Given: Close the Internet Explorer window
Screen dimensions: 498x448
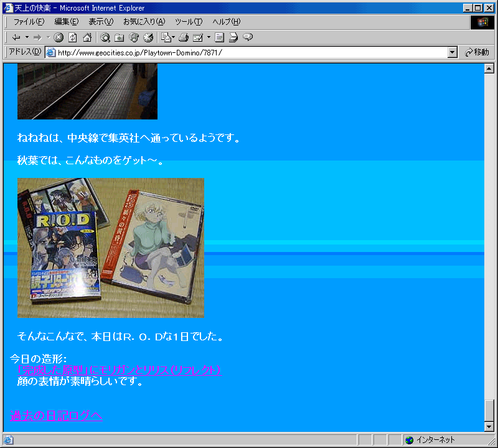Looking at the screenshot, I should point(489,8).
